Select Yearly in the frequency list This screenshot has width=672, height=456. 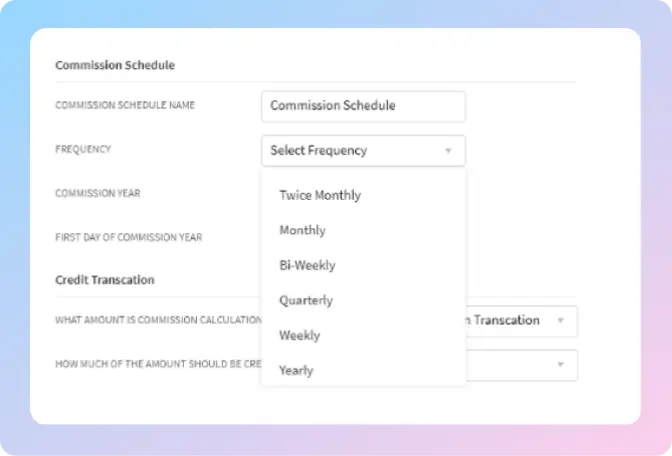(x=296, y=370)
